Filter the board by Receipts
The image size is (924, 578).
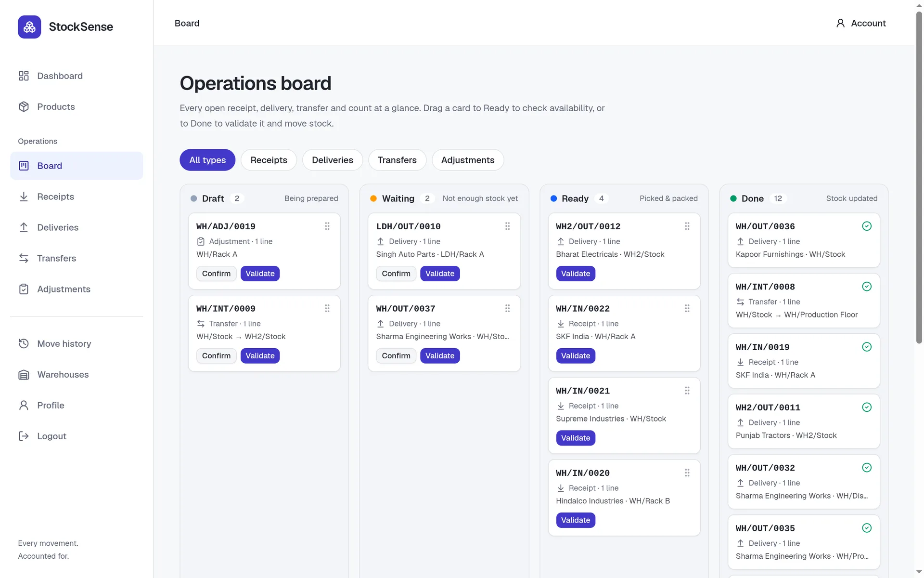269,160
